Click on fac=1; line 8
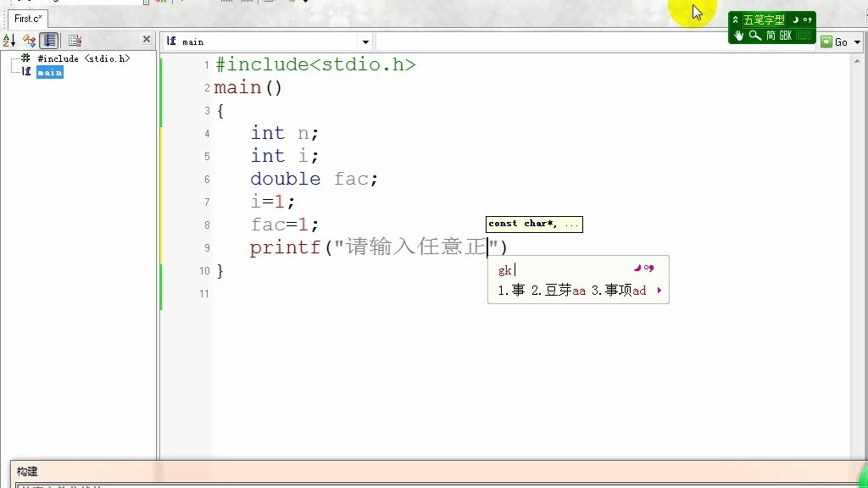Viewport: 868px width, 488px height. tap(285, 225)
